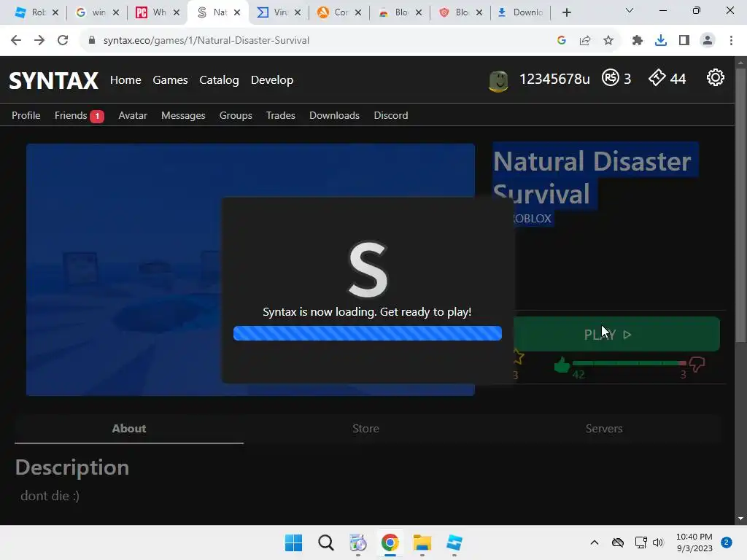Reload the current page
The width and height of the screenshot is (747, 560).
pos(63,41)
